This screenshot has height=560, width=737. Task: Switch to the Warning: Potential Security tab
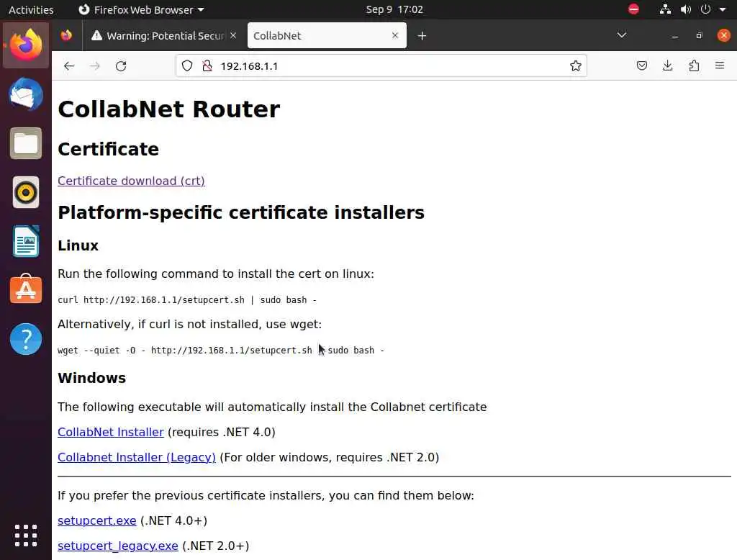tap(158, 36)
